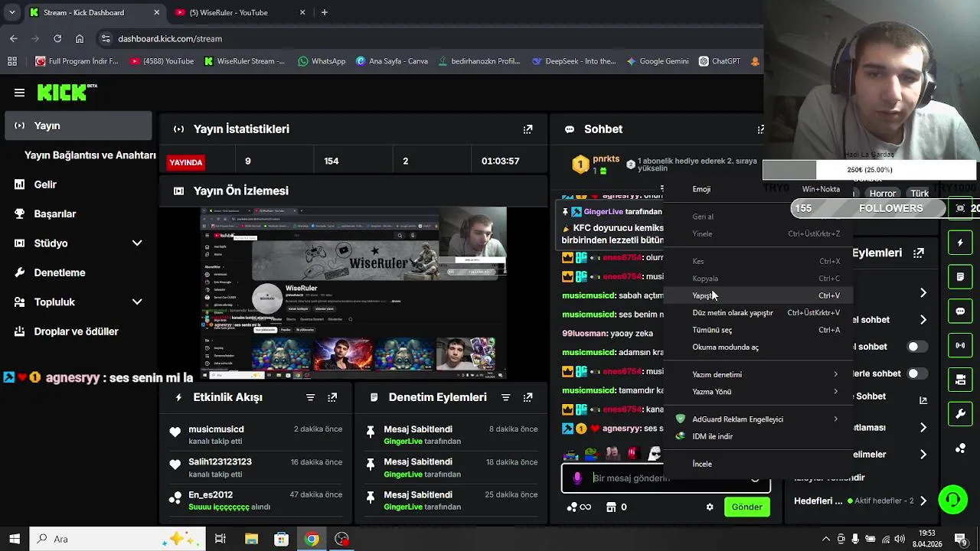Select 'IDM ile indir' menu entry
The height and width of the screenshot is (551, 980).
pos(759,436)
